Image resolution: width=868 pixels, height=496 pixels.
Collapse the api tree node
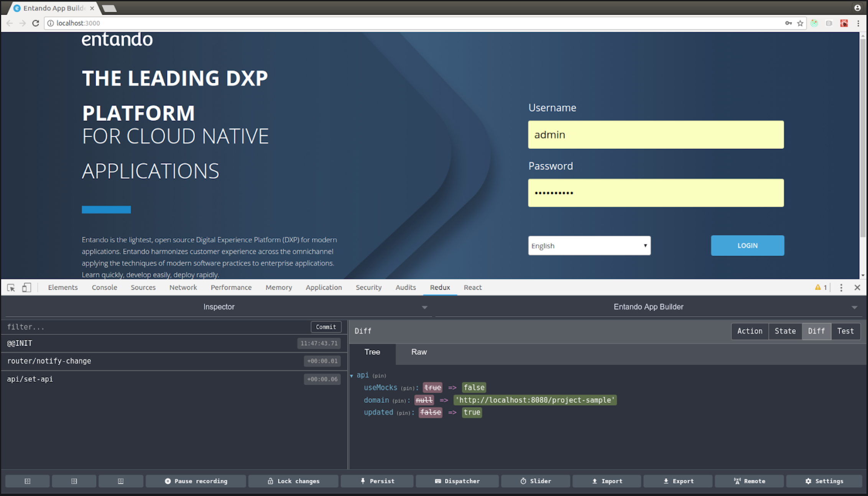352,376
